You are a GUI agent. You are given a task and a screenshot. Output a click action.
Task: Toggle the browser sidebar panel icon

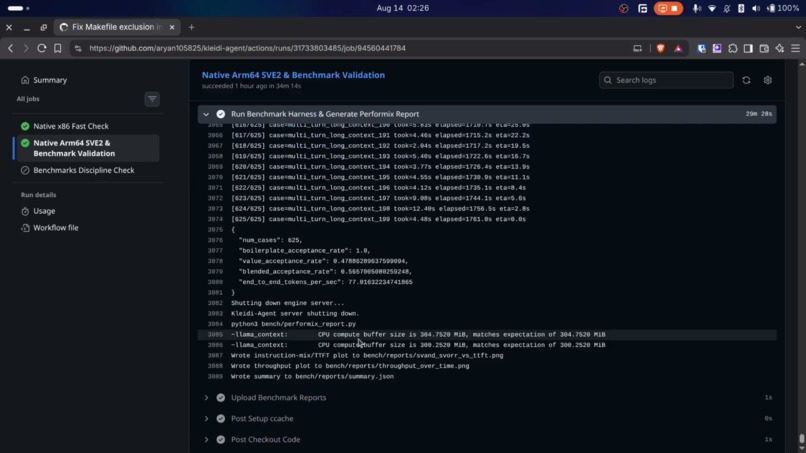(748, 48)
